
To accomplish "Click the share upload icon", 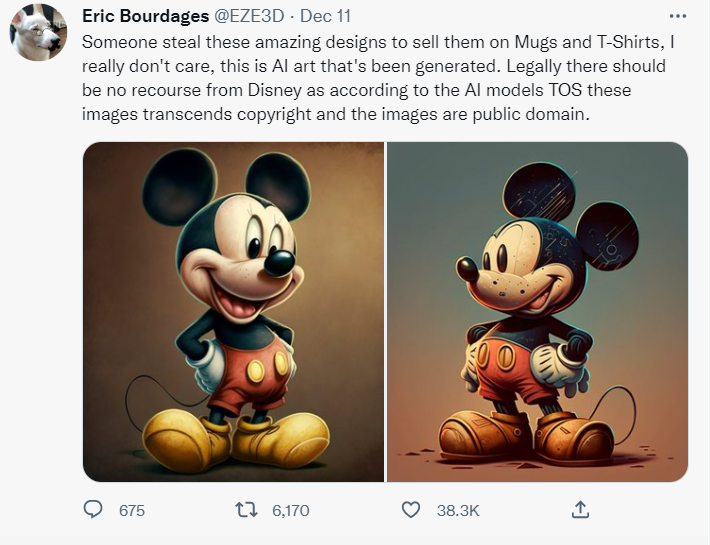I will point(579,510).
